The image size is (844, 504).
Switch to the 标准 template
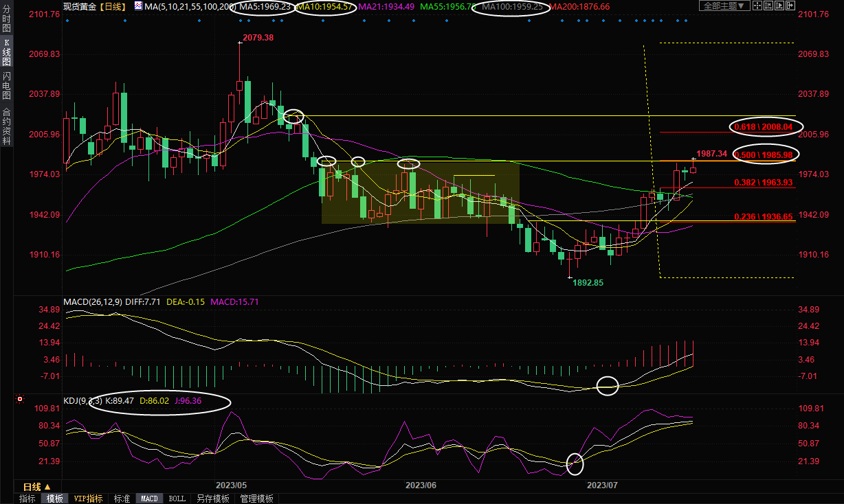pos(122,499)
